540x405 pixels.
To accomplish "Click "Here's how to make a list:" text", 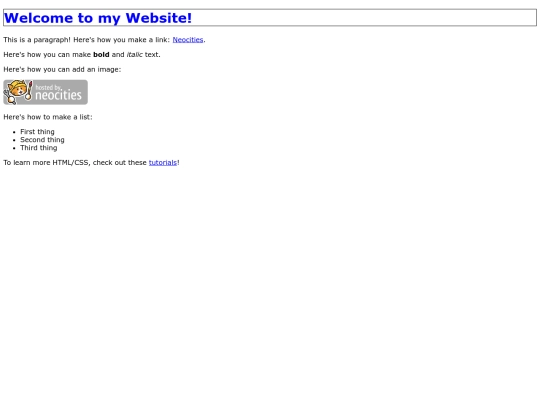I will [x=48, y=117].
